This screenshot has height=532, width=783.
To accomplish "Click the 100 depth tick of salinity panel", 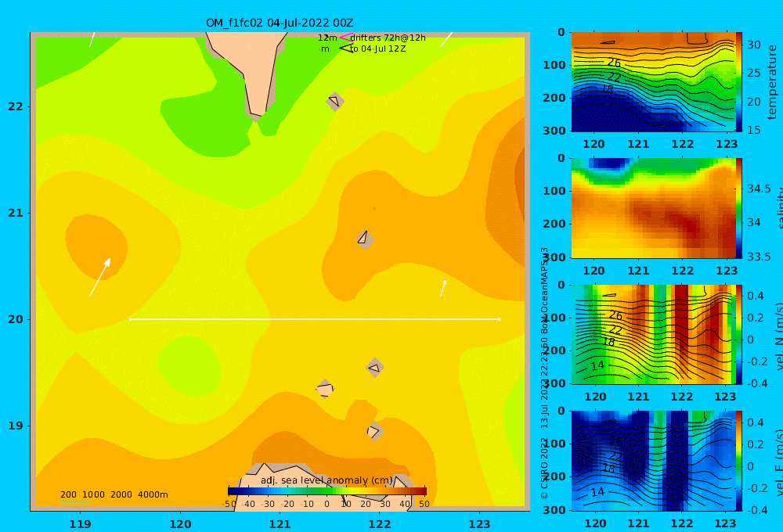I will tap(554, 191).
